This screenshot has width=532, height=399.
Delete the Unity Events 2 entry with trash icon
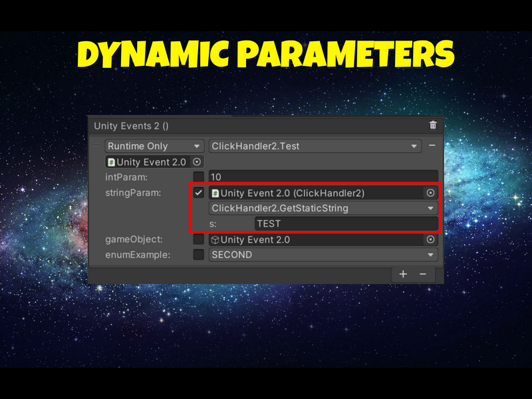[433, 125]
